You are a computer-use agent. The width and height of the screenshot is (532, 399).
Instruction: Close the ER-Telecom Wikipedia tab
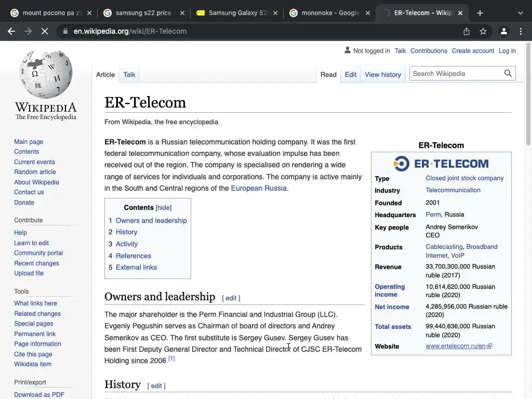point(460,13)
